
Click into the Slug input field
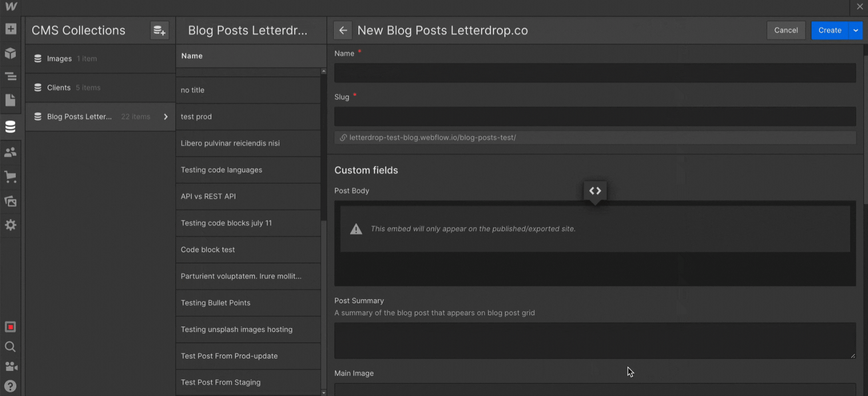pos(595,117)
